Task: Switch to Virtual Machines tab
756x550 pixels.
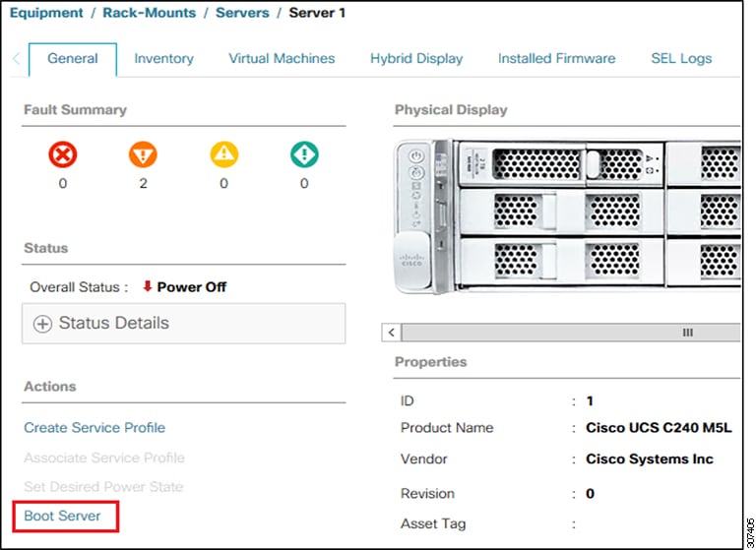Action: coord(282,58)
